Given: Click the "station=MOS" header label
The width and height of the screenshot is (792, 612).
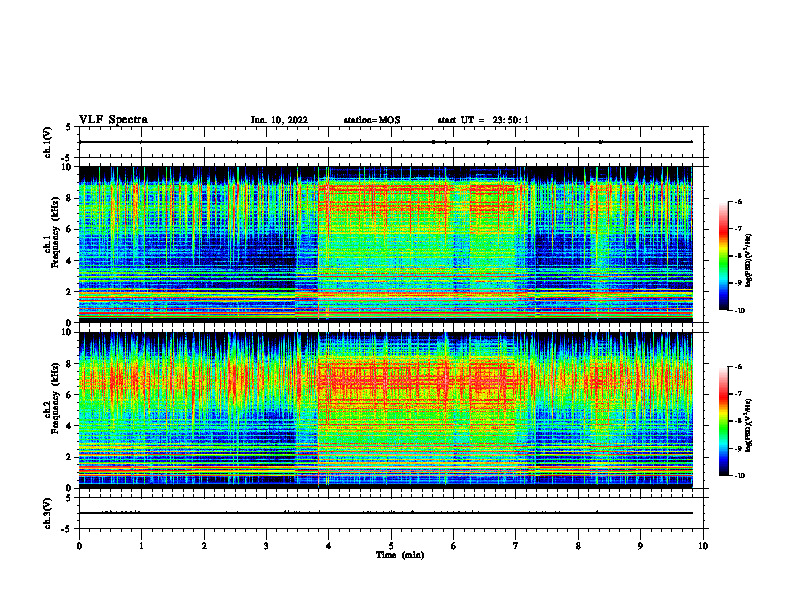Looking at the screenshot, I should [372, 120].
